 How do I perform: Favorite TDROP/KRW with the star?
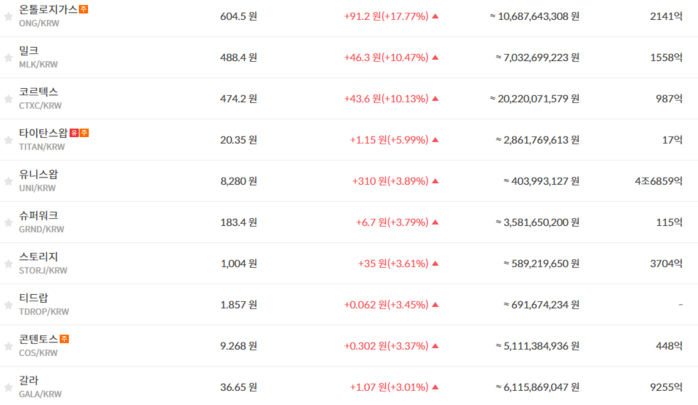8,305
